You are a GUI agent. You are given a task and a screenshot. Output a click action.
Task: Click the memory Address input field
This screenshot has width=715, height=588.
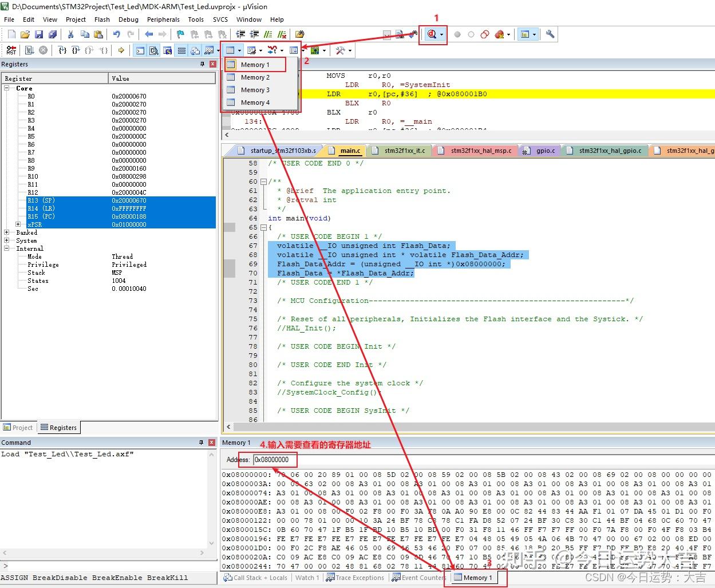[275, 459]
